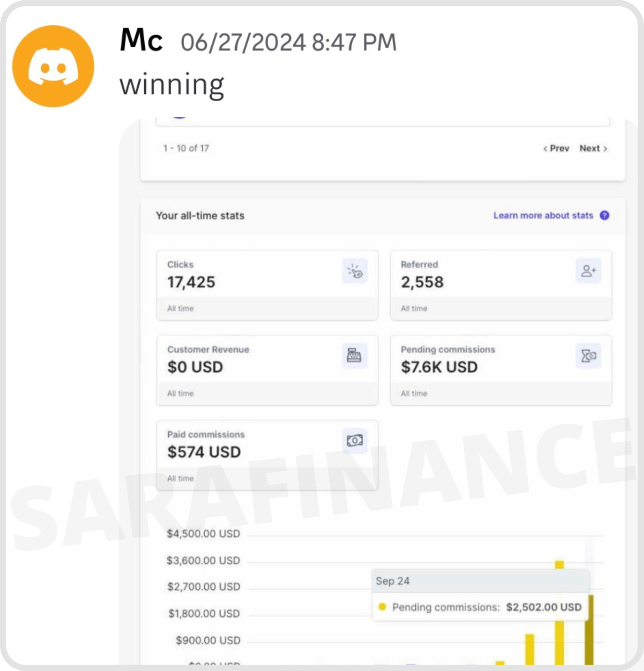The height and width of the screenshot is (671, 644).
Task: Click the Customer Revenue cash register icon
Action: 354,355
